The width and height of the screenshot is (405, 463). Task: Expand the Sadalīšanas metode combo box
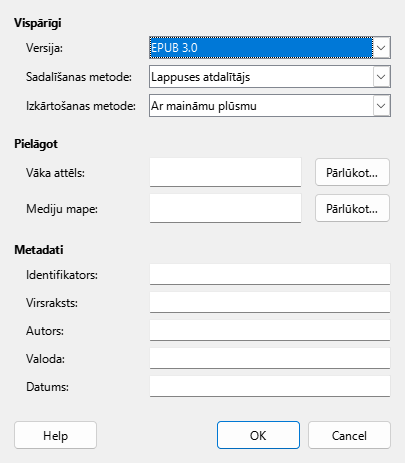point(270,77)
